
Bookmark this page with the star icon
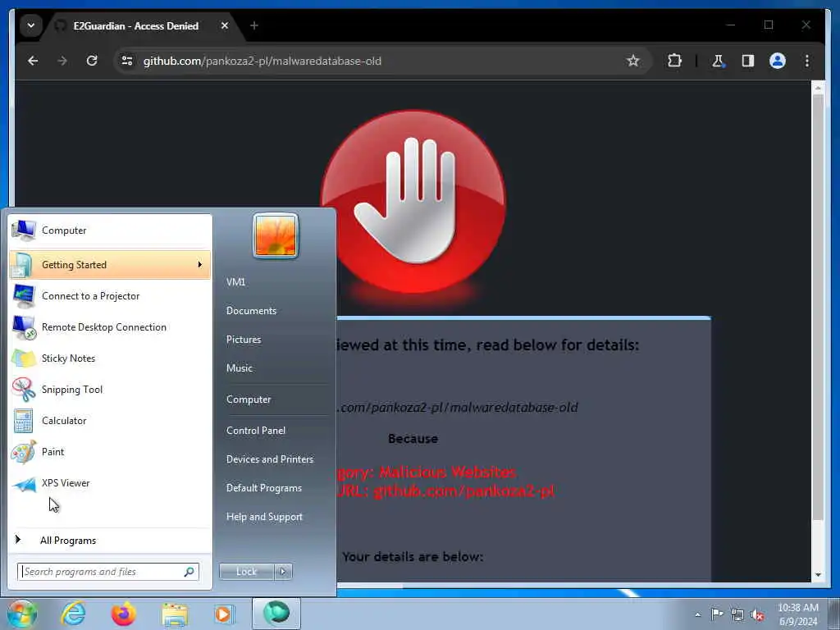pyautogui.click(x=632, y=61)
